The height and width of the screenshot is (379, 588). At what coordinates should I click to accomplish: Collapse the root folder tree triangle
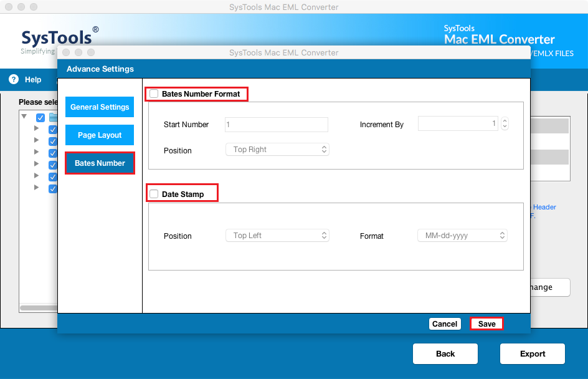[x=24, y=117]
